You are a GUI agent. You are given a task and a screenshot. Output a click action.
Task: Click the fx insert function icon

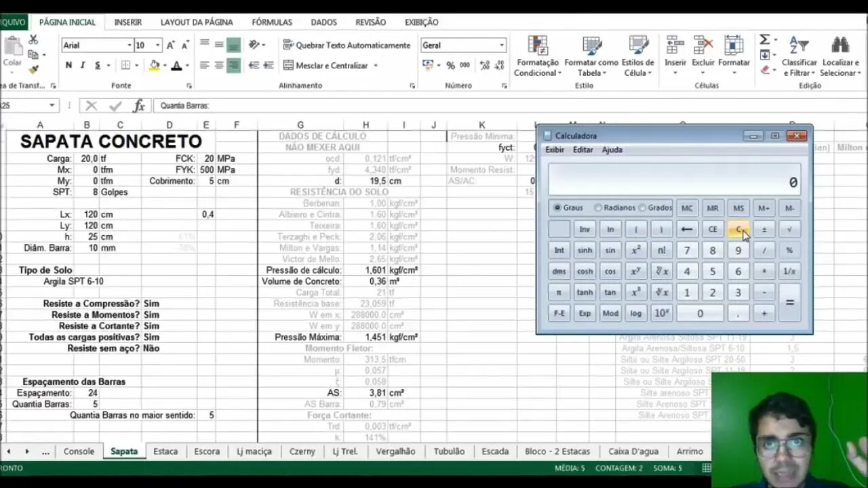point(139,106)
